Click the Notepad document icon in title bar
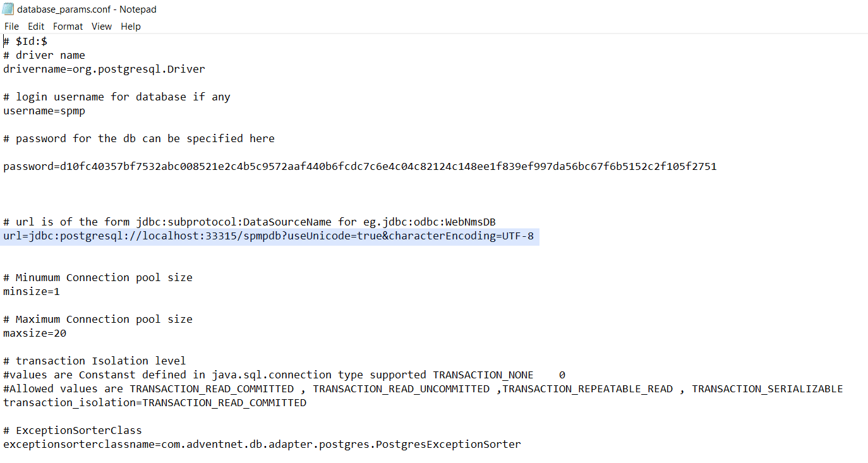 click(8, 9)
